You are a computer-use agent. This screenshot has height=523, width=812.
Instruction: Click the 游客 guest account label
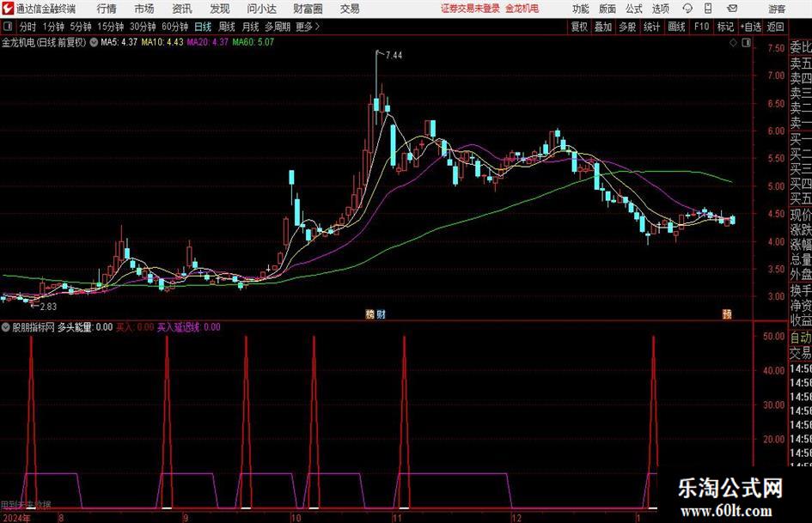click(777, 9)
